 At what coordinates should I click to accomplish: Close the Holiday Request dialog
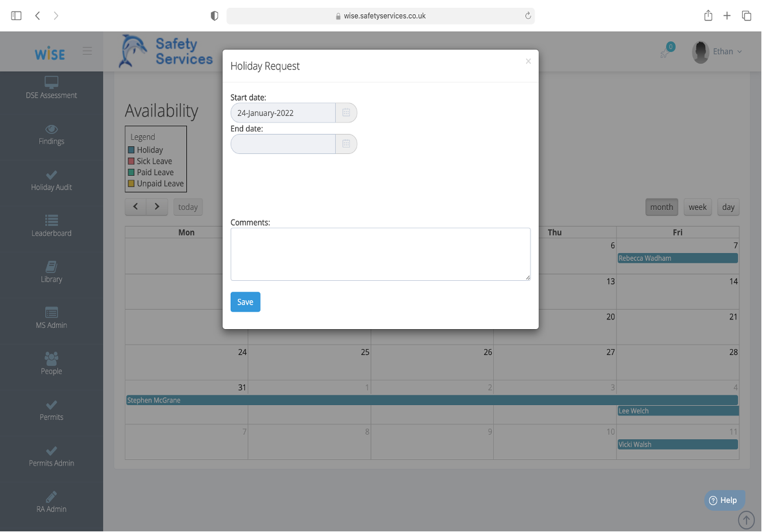point(528,61)
